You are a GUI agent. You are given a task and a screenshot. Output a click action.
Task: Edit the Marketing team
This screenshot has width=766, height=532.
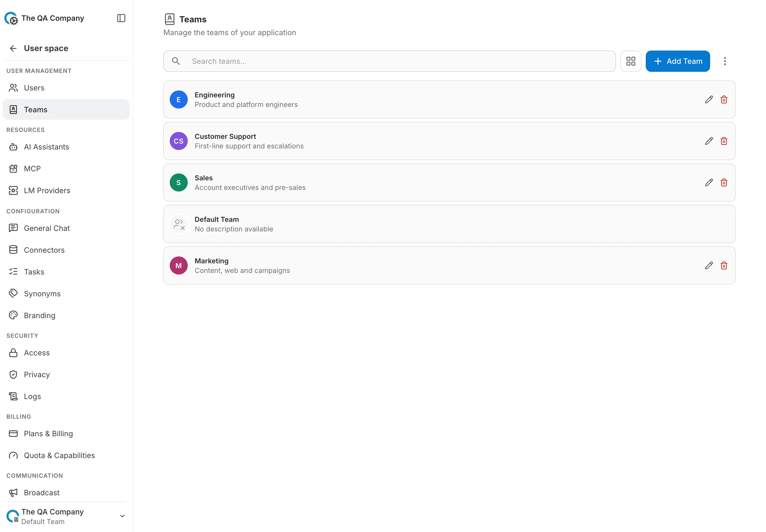[x=709, y=266]
